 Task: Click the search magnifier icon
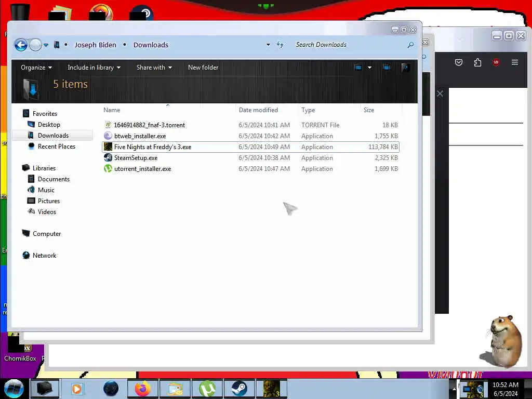(x=410, y=45)
